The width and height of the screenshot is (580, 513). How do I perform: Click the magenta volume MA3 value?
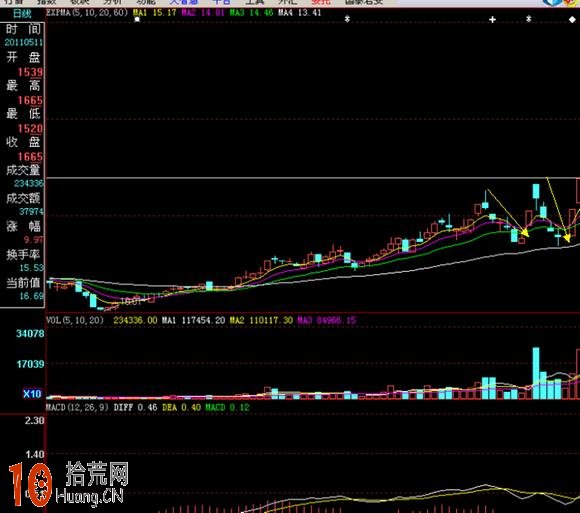327,320
